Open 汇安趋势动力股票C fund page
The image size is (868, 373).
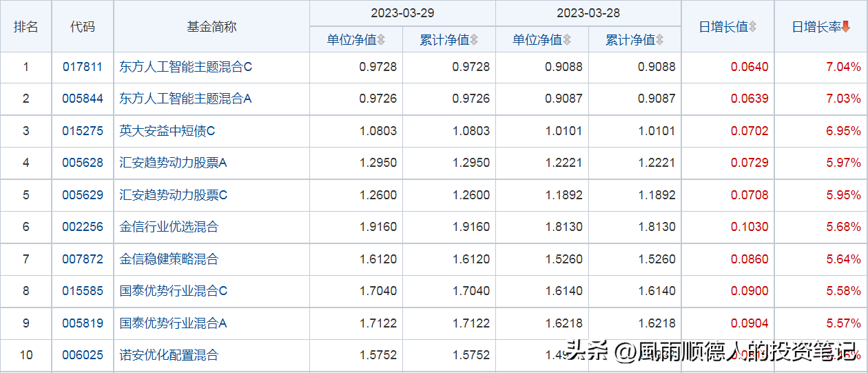click(x=174, y=195)
